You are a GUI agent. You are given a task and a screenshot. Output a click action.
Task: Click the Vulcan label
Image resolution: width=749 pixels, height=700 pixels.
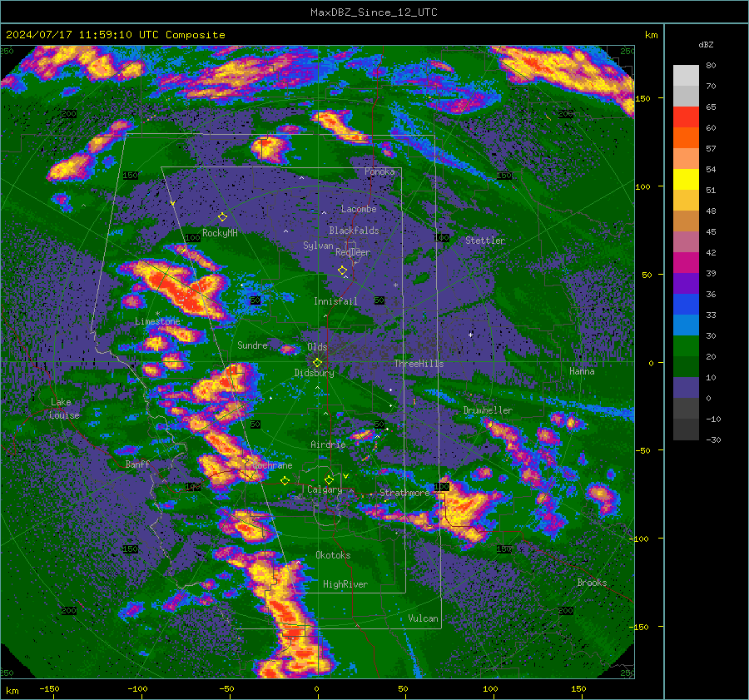click(x=423, y=618)
